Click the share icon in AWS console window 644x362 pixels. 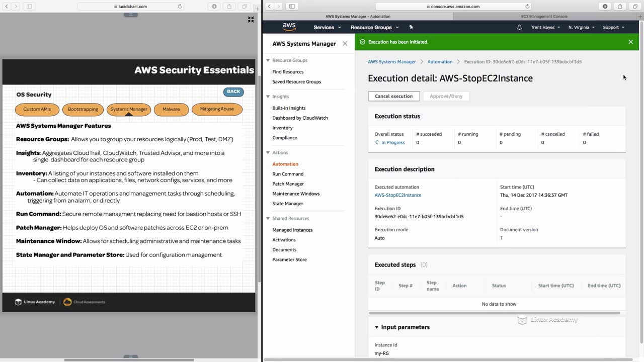tap(620, 7)
